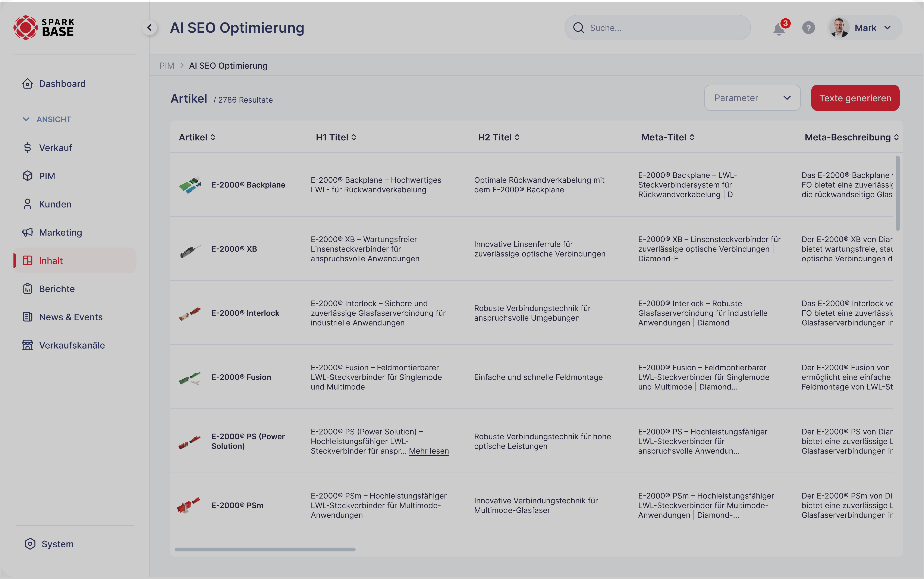Click H2 'Optimale Rückwandverkabelung' cell

click(539, 185)
